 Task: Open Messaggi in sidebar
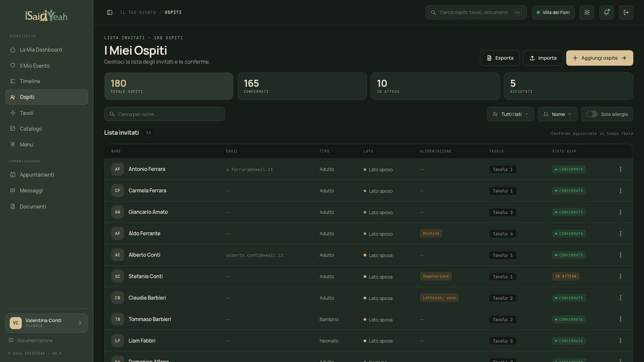tap(47, 191)
